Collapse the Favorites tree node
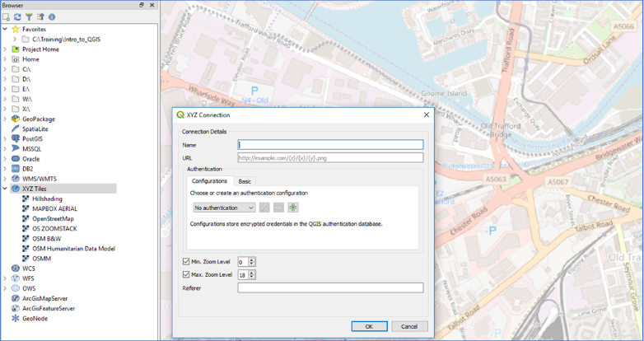644x341 pixels. pos(5,29)
